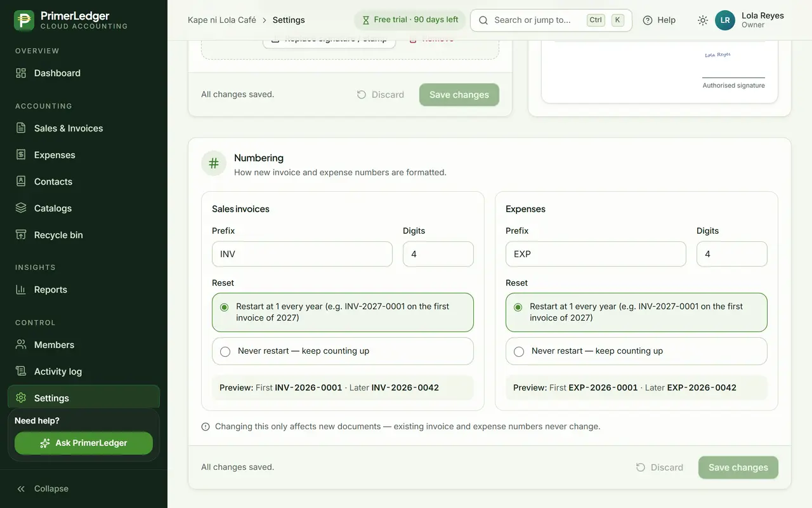Click the magnifier search icon
Screen dimensions: 812x508
pos(483,20)
